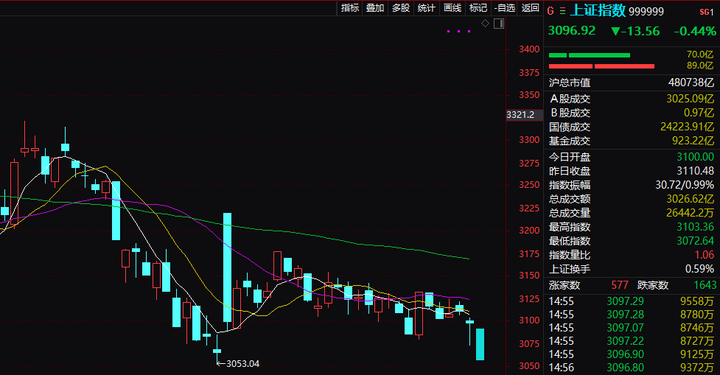This screenshot has height=375, width=720.
Task: Select the 画线 drawing tool
Action: pyautogui.click(x=452, y=8)
